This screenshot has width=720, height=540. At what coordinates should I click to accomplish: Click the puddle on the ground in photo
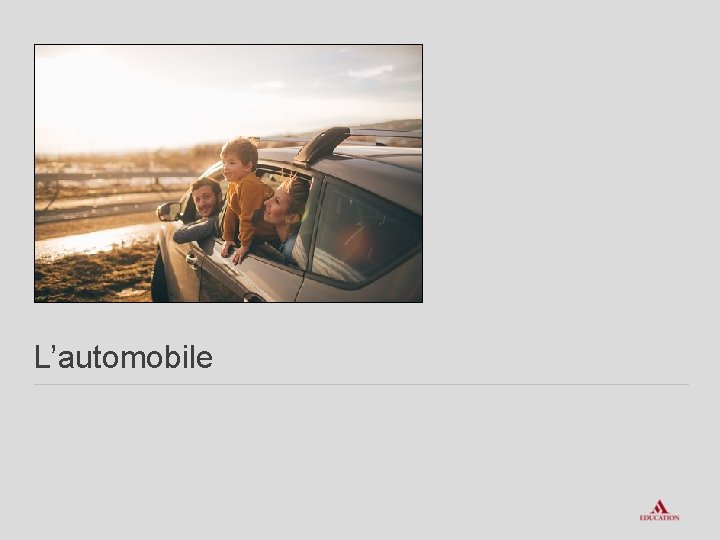(x=92, y=242)
